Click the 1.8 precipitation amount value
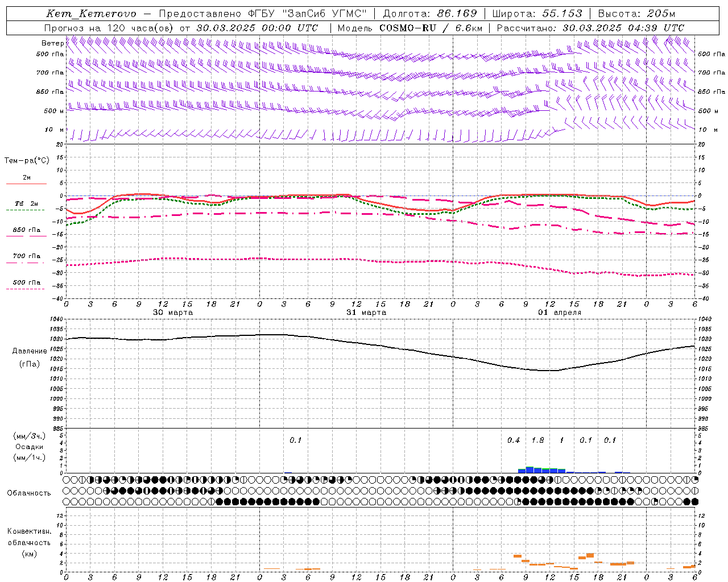Viewport: 728px width, 582px height. [x=537, y=440]
